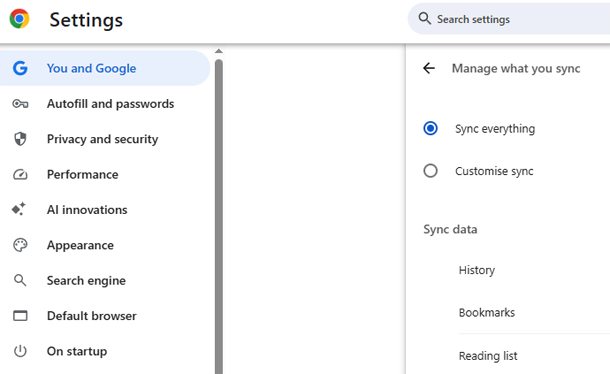Click the Sync data heading
This screenshot has height=374, width=610.
tap(450, 229)
